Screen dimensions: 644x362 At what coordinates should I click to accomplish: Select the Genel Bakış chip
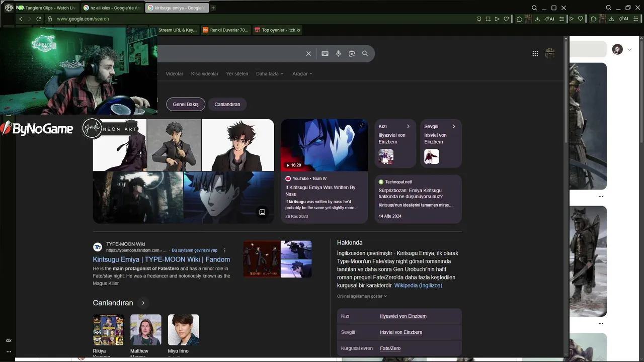pyautogui.click(x=186, y=104)
